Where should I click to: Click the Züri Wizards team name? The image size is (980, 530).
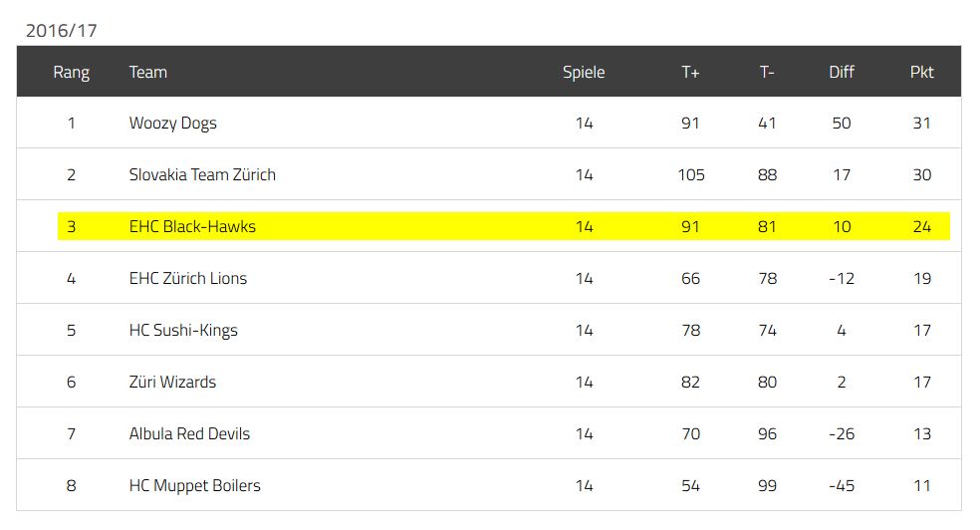(x=172, y=383)
